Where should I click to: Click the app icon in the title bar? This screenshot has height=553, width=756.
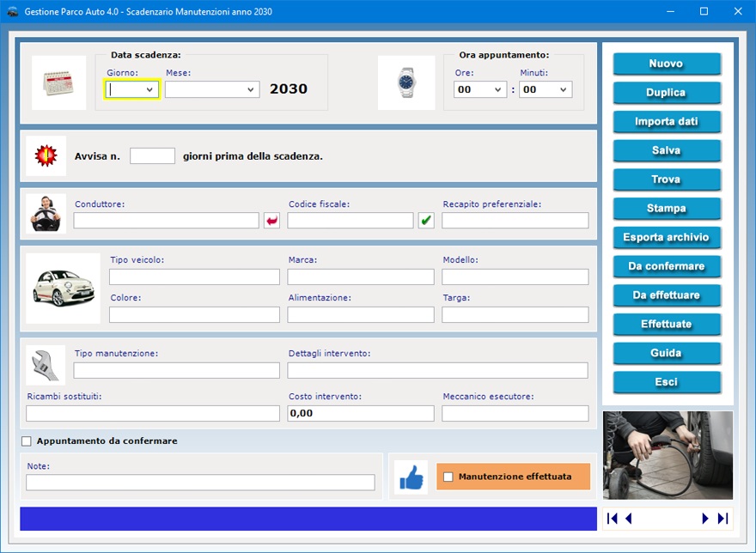[x=13, y=11]
